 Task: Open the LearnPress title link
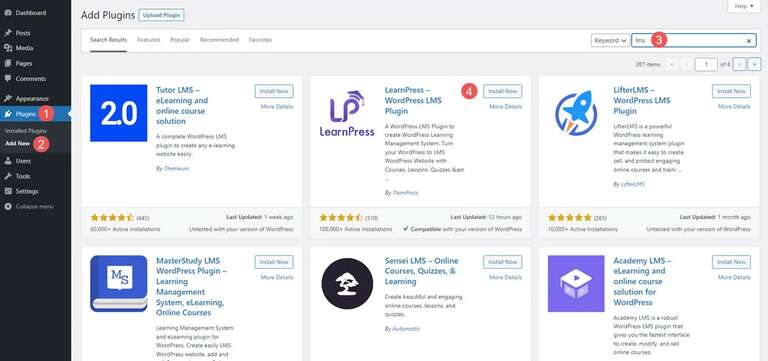click(x=413, y=100)
